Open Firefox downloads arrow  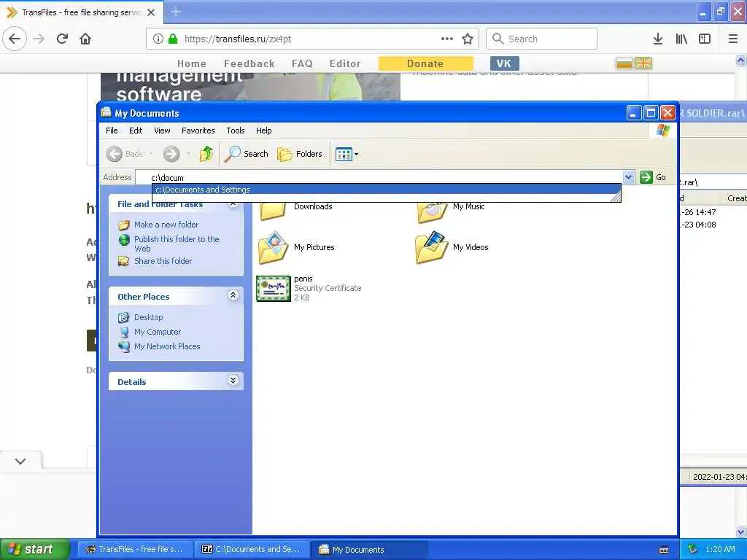tap(658, 39)
